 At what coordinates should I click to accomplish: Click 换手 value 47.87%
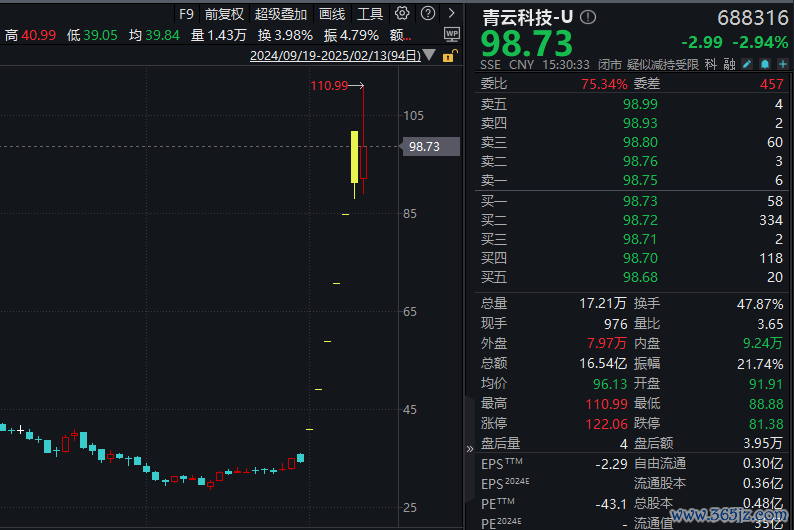760,304
